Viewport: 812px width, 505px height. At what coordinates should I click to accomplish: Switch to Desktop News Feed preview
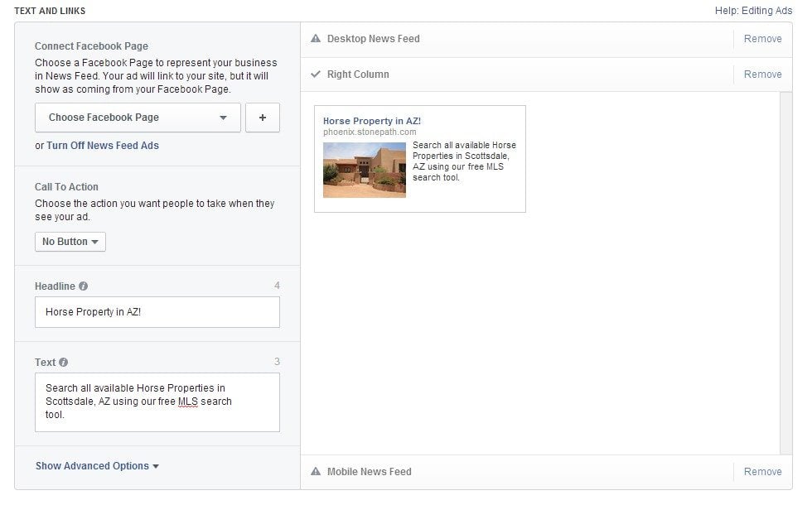tap(373, 39)
